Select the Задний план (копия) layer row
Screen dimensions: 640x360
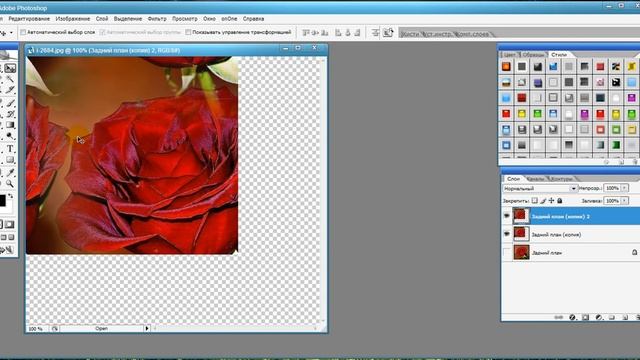(571, 234)
